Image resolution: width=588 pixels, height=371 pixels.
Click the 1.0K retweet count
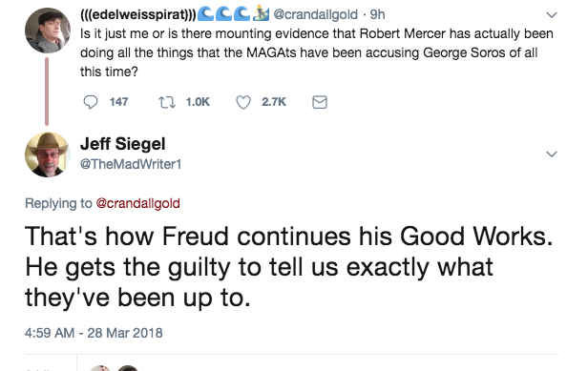coord(198,102)
